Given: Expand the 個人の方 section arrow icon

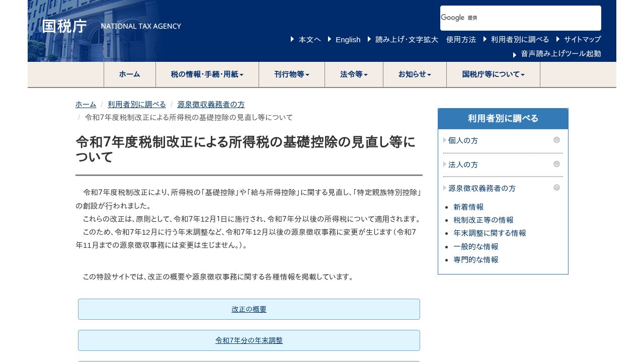Looking at the screenshot, I should (556, 140).
